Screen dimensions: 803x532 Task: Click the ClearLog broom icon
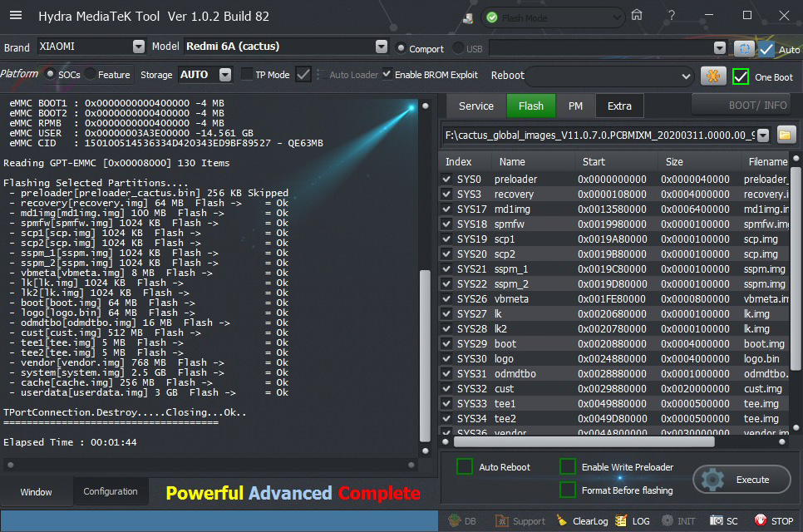[563, 521]
